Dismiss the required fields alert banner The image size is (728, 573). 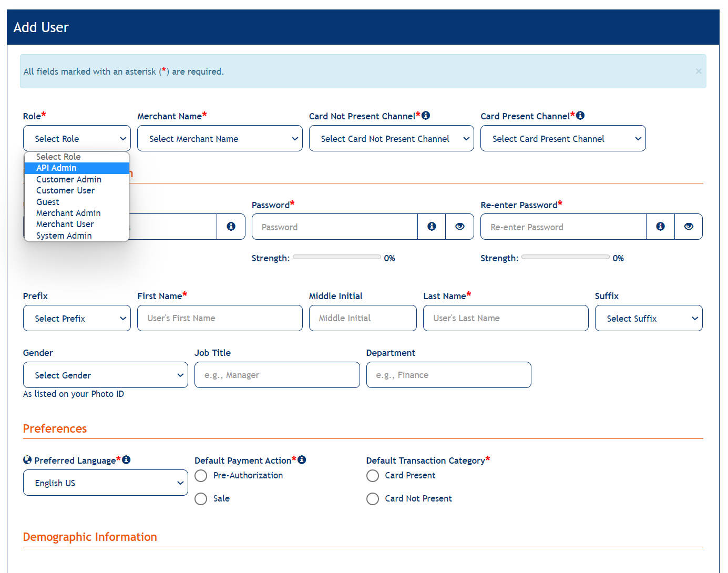point(698,71)
